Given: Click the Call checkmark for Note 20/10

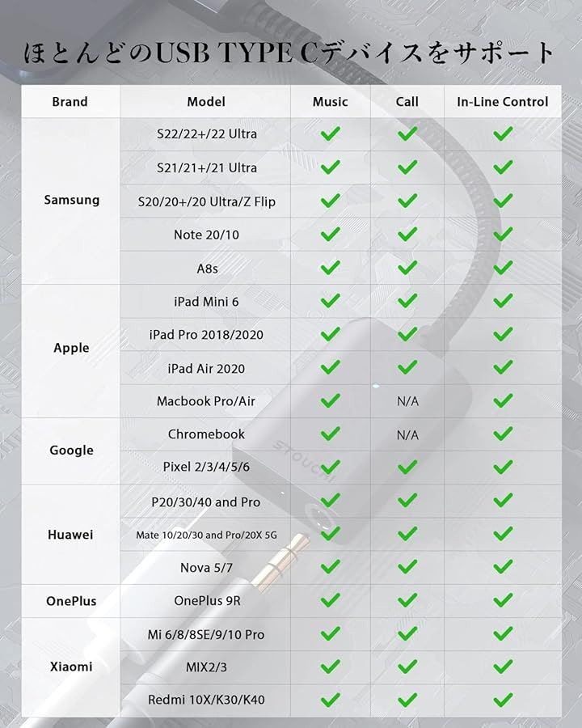Looking at the screenshot, I should click(407, 235).
